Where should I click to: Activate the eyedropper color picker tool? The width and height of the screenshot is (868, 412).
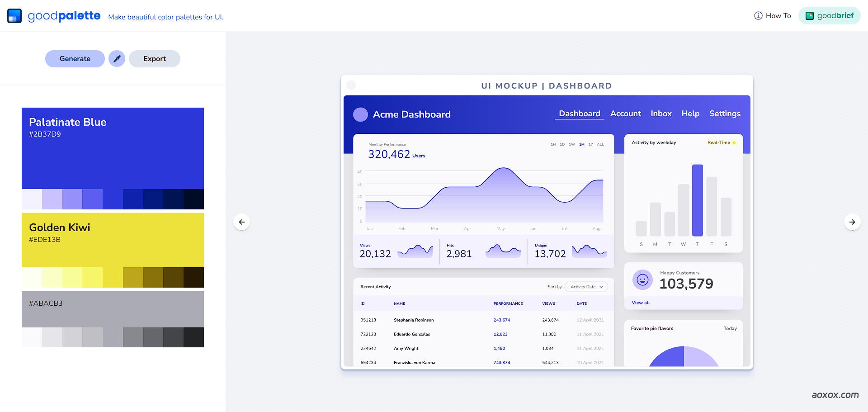point(117,59)
